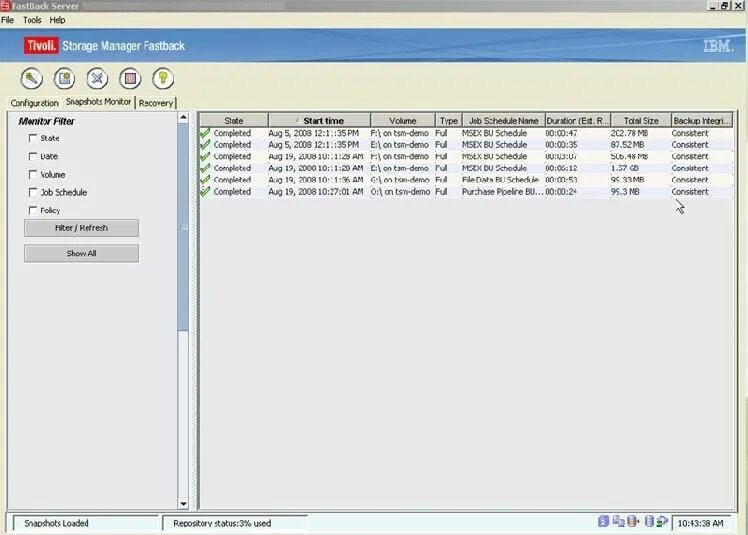Click green checkmark of File Data BU snapshot
748x535 pixels.
tap(205, 180)
